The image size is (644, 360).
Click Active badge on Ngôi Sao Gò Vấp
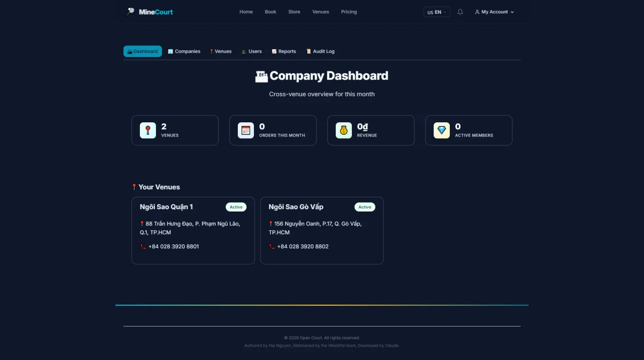[365, 207]
